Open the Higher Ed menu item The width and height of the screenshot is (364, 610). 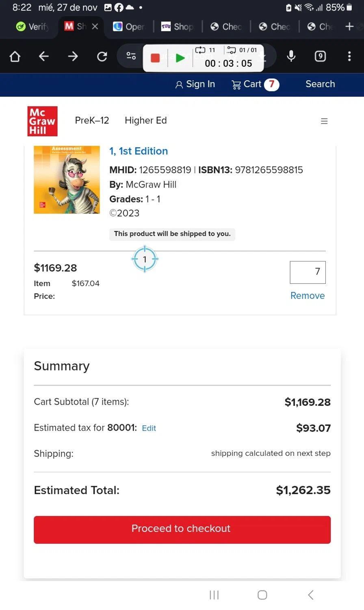pos(146,120)
